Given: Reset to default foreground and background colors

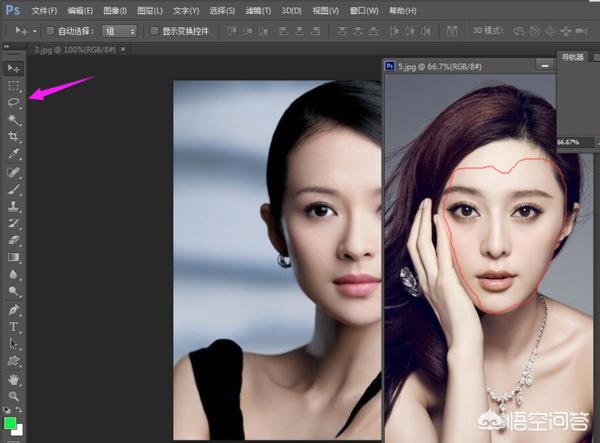Looking at the screenshot, I should click(7, 410).
